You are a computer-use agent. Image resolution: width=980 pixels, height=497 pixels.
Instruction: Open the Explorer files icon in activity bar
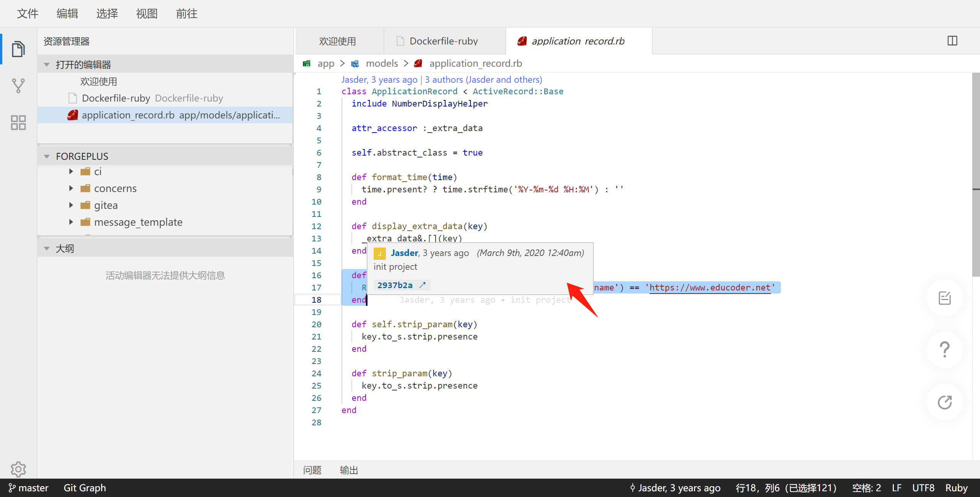(18, 49)
